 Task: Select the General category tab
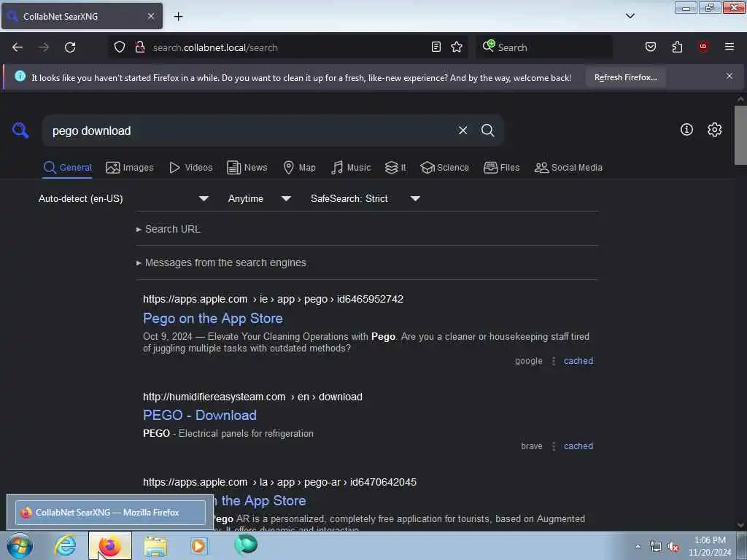pos(67,168)
